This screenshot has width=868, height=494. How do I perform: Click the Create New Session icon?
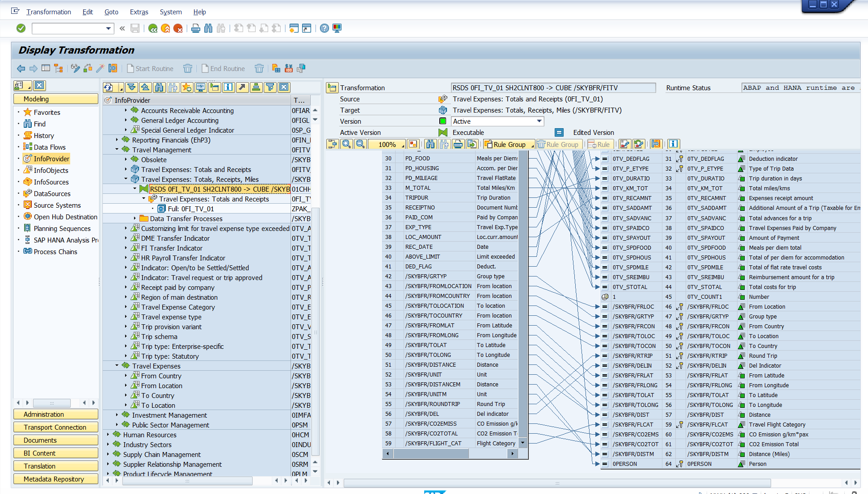pyautogui.click(x=294, y=29)
